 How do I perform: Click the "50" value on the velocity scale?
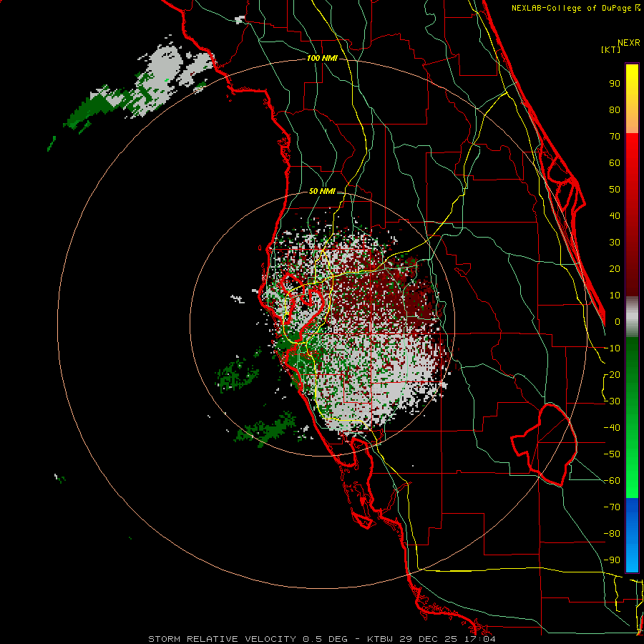pyautogui.click(x=615, y=190)
